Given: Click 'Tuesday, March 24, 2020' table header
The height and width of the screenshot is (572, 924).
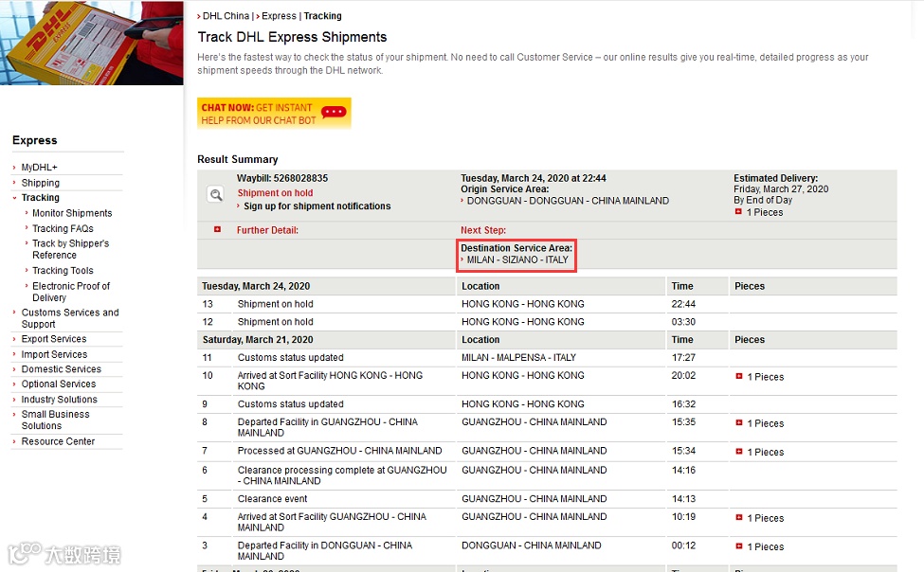Looking at the screenshot, I should coord(256,286).
